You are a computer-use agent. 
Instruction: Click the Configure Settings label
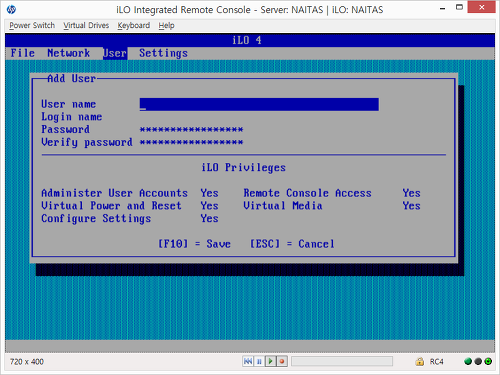(96, 219)
